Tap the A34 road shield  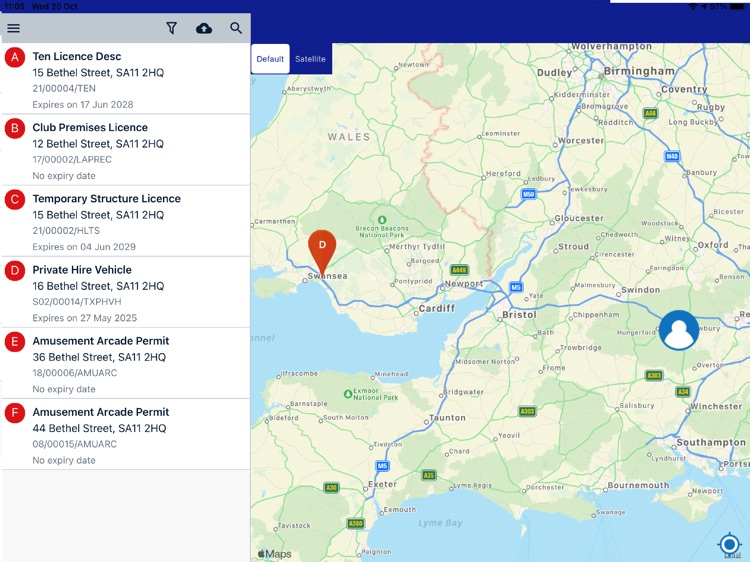[683, 392]
